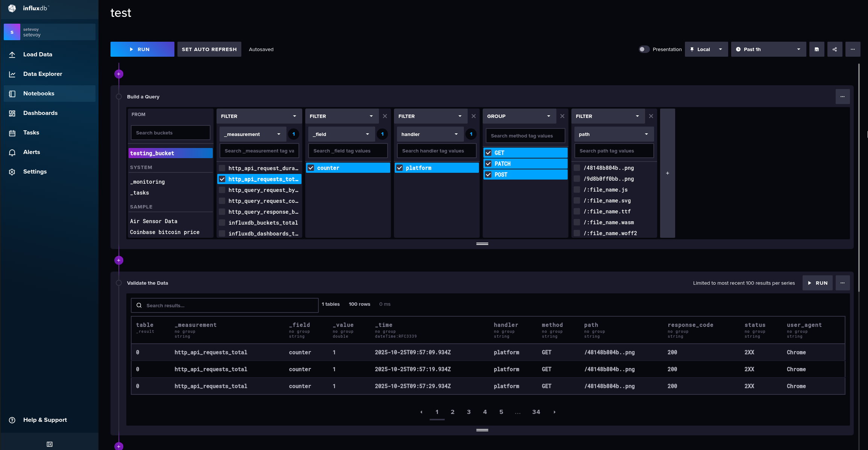This screenshot has height=450, width=868.
Task: Click the save notebook disk icon
Action: point(816,49)
